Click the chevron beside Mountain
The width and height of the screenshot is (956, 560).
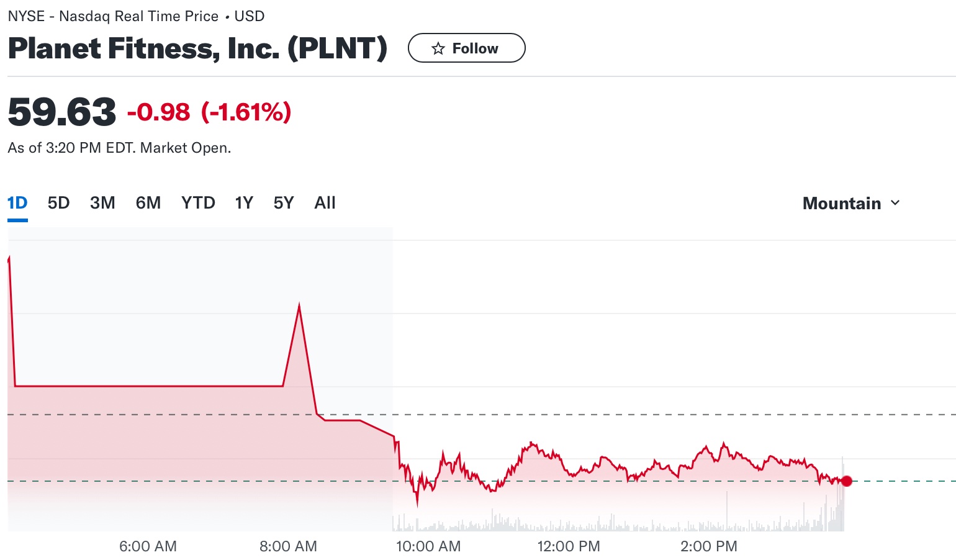click(x=896, y=203)
